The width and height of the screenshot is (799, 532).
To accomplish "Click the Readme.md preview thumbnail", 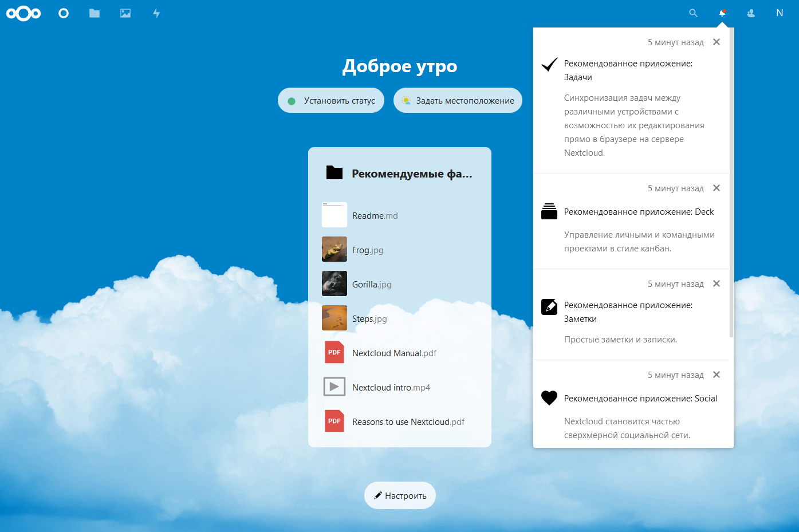I will click(334, 215).
